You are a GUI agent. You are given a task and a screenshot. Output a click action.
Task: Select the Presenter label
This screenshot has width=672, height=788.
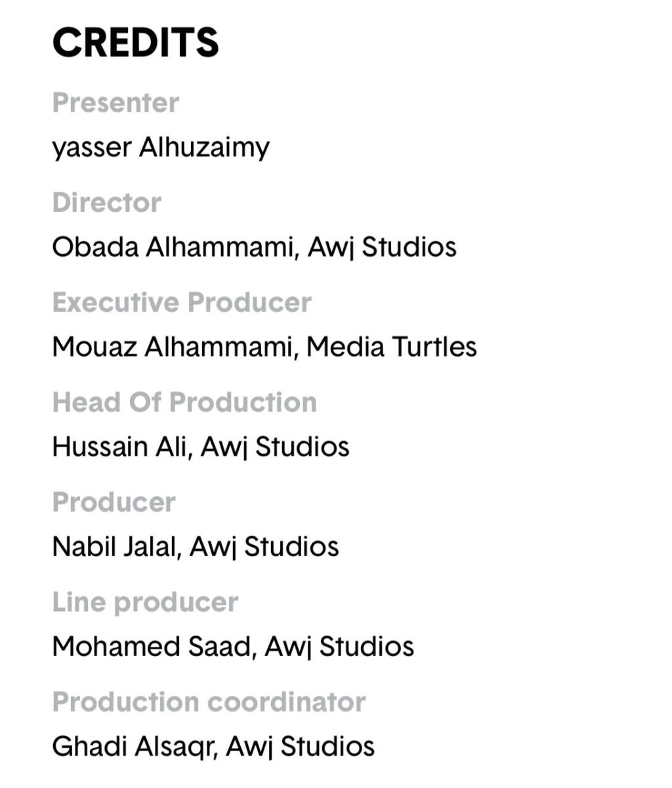(115, 102)
